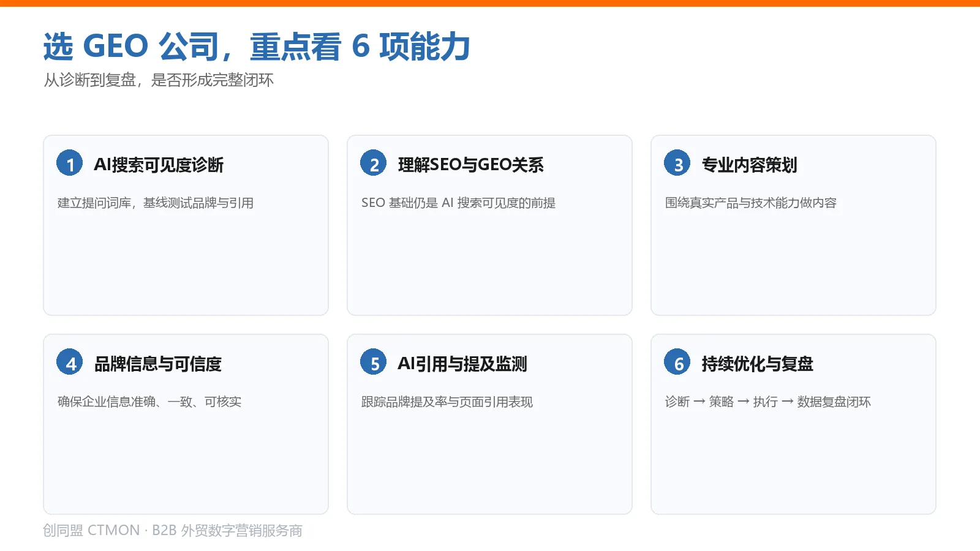980x551 pixels.
Task: Click the text 确保企业信息准确、一致、可核实
Action: point(149,402)
